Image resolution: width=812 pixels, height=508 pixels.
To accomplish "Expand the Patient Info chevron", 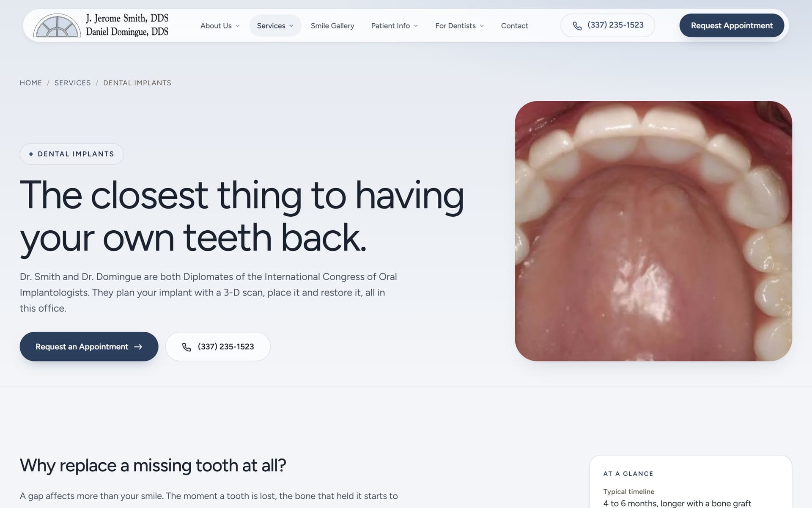I will tap(416, 26).
